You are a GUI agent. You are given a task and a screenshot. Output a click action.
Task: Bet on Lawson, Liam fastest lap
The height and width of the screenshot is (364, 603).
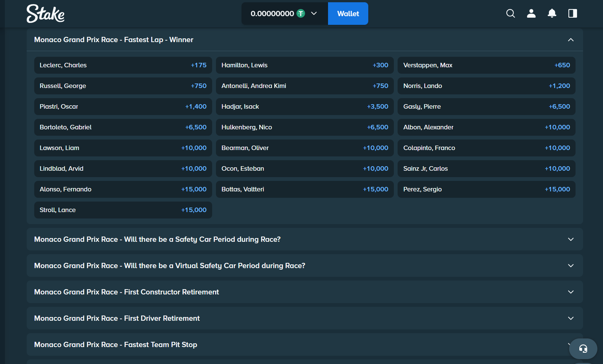click(x=123, y=148)
